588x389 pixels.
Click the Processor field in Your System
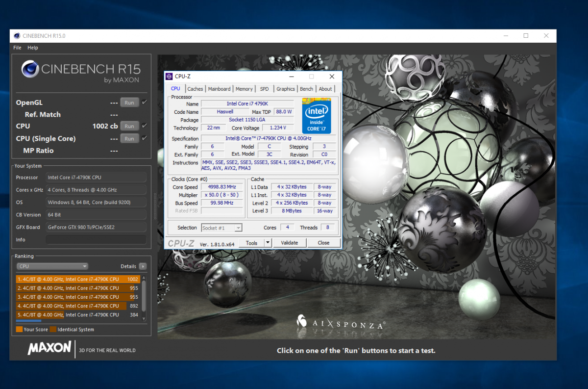click(x=96, y=178)
